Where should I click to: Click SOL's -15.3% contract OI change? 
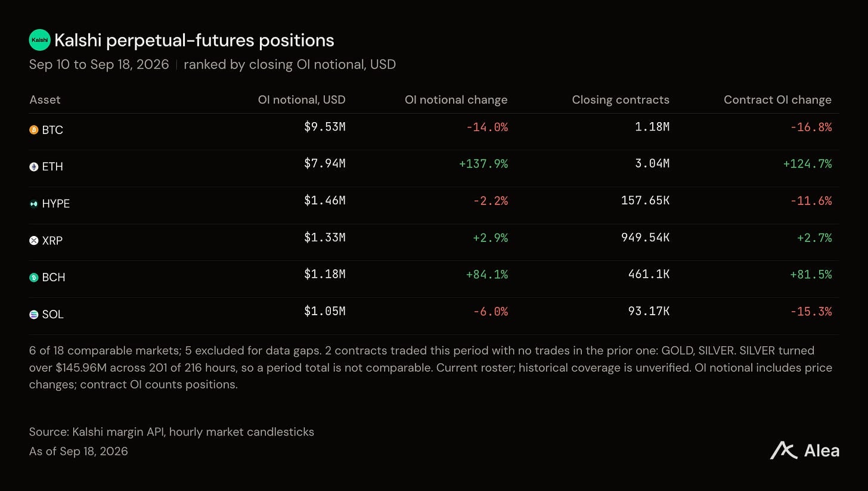click(811, 312)
